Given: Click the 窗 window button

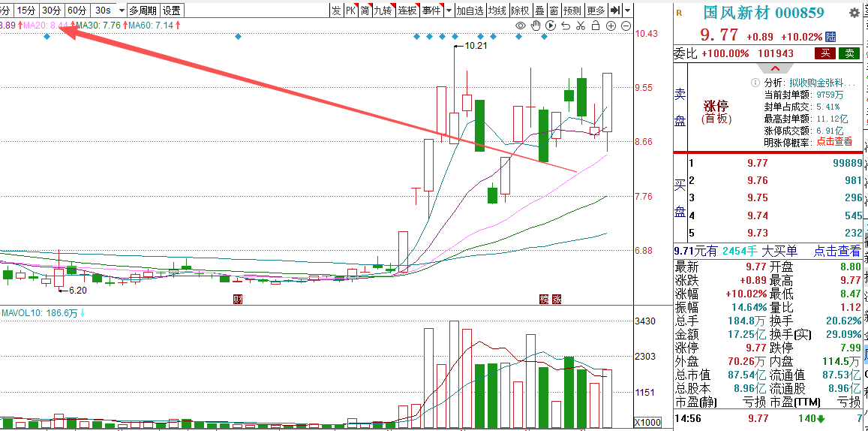Looking at the screenshot, I should click(554, 11).
